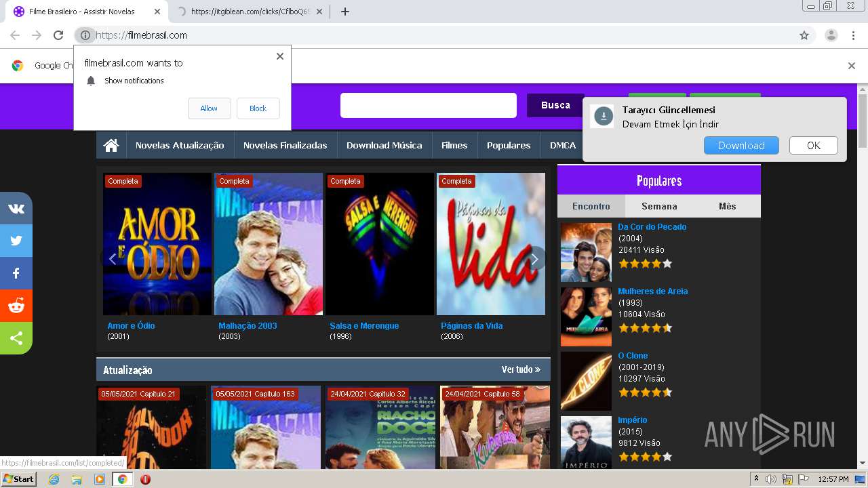Open Páginas da Vida title link
The height and width of the screenshot is (488, 868).
click(472, 325)
